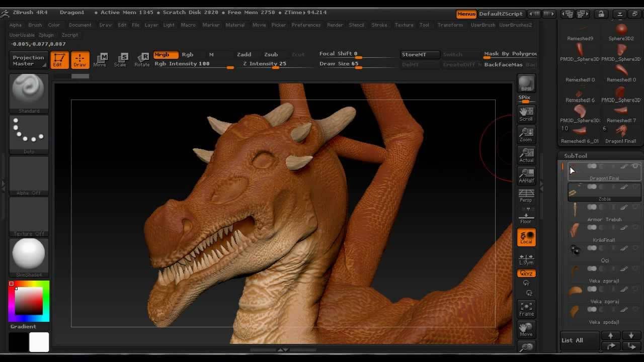This screenshot has width=644, height=362.
Task: Open the Preferences menu
Action: (305, 25)
